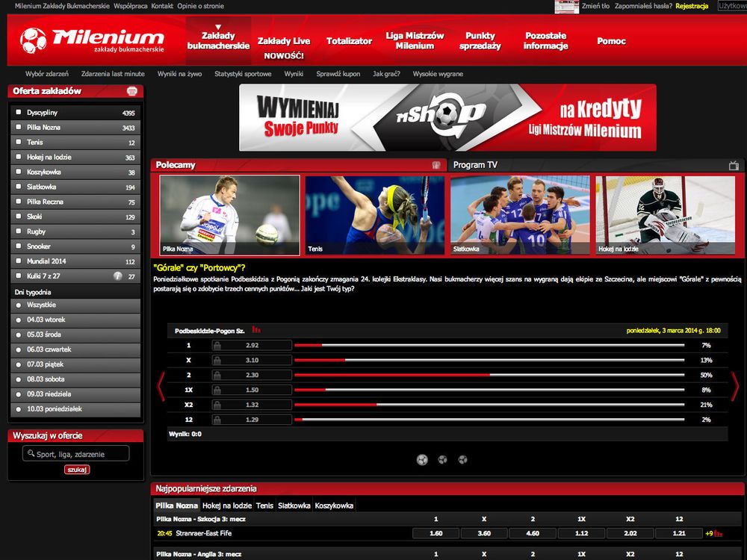
Task: Tick the Snooker checkbox
Action: point(19,246)
